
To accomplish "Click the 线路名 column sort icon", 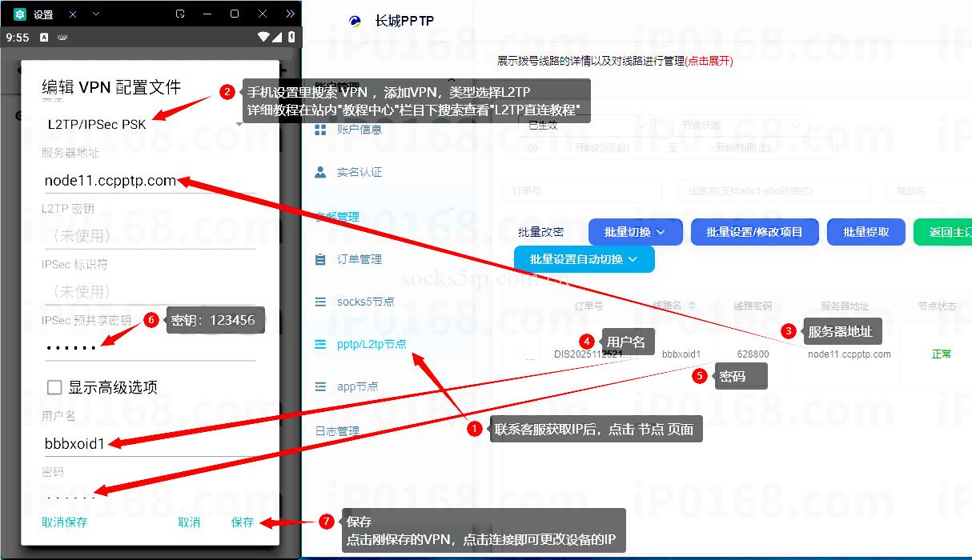I will point(692,306).
